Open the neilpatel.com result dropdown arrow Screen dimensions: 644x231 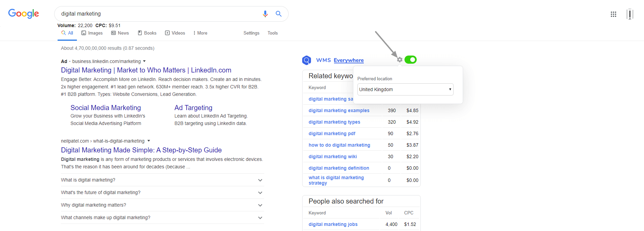(x=149, y=141)
